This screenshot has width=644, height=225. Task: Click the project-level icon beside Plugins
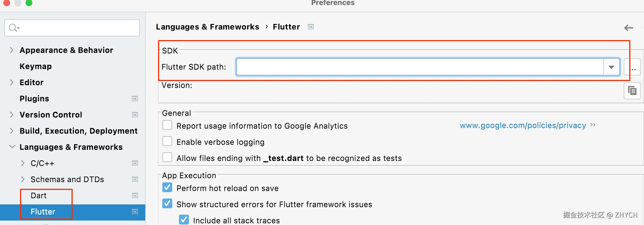[135, 99]
